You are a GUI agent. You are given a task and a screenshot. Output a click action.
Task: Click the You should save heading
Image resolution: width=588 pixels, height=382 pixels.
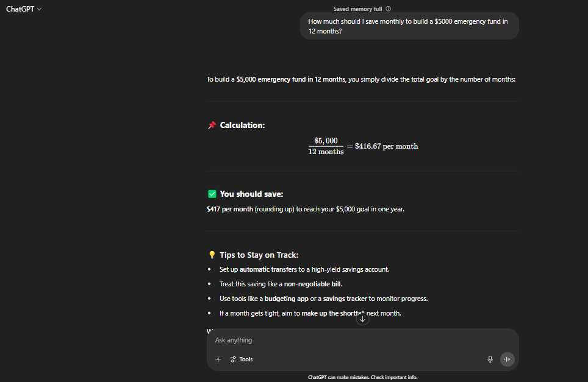pos(251,194)
